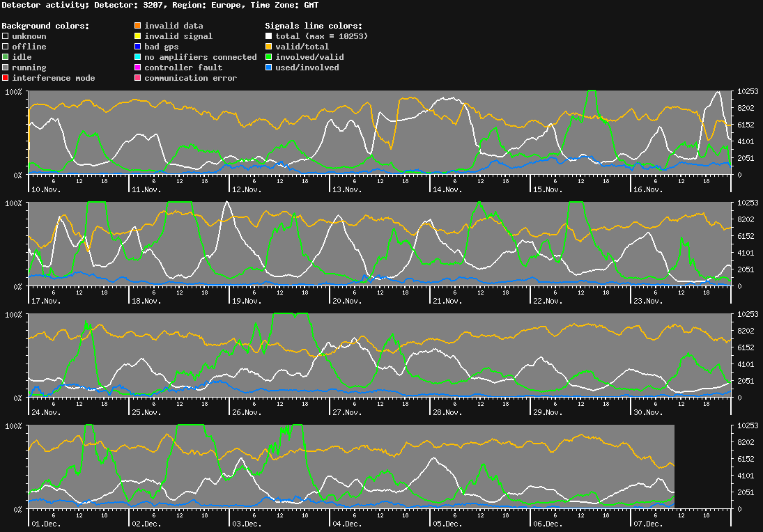Click the gray "running" legend square
Image resolution: width=763 pixels, height=532 pixels.
(4, 67)
